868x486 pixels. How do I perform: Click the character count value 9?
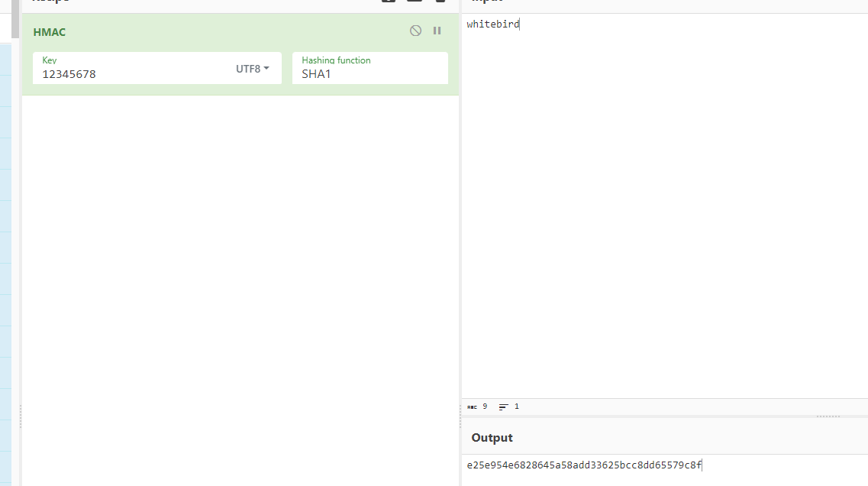485,407
